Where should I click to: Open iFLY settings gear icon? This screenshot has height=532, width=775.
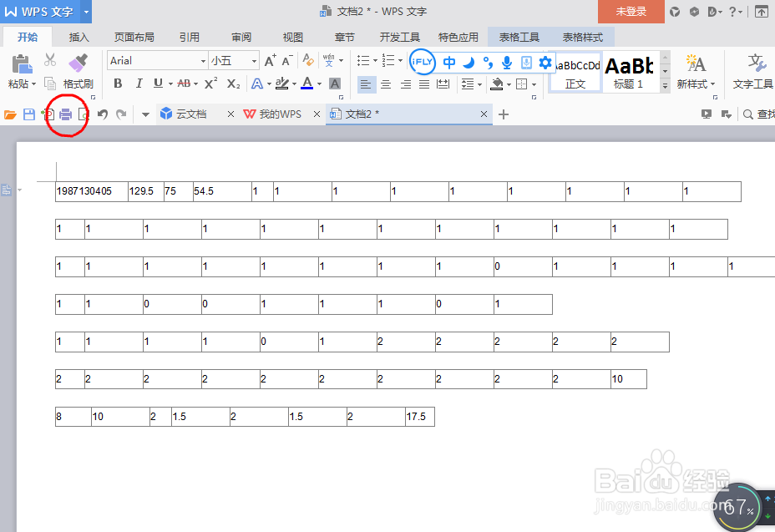pos(545,63)
